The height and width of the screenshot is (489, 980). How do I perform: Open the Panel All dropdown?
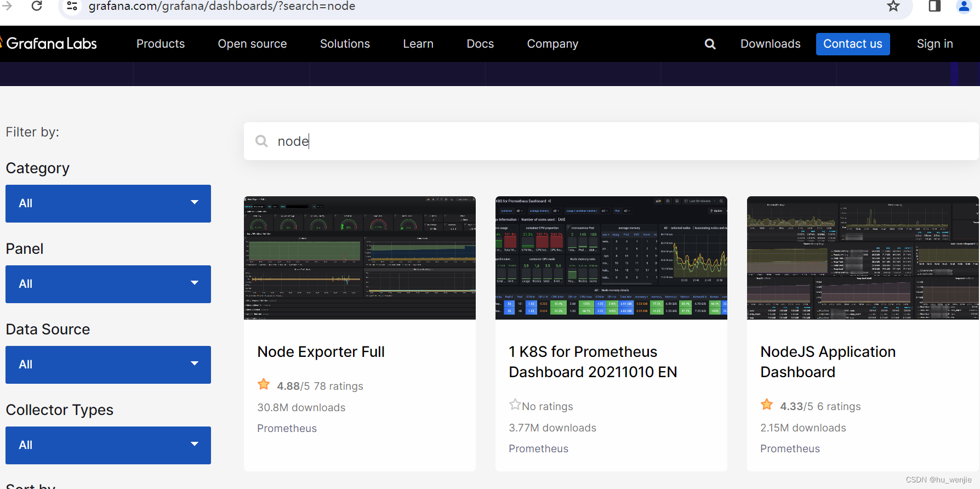click(108, 284)
